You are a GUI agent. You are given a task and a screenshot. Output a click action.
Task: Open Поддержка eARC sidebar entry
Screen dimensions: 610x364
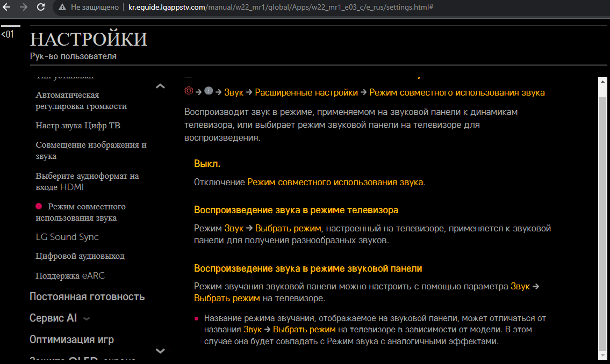tap(70, 275)
